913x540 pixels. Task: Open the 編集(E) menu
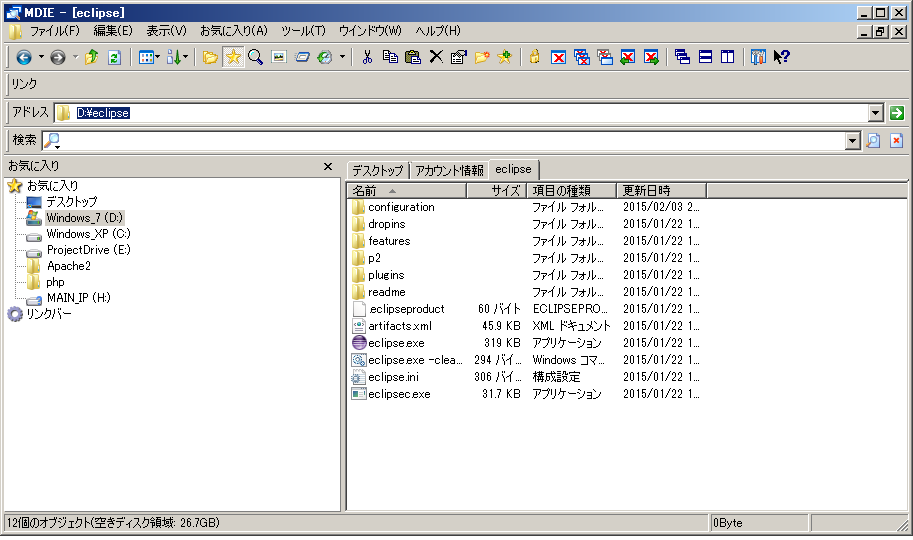click(113, 31)
